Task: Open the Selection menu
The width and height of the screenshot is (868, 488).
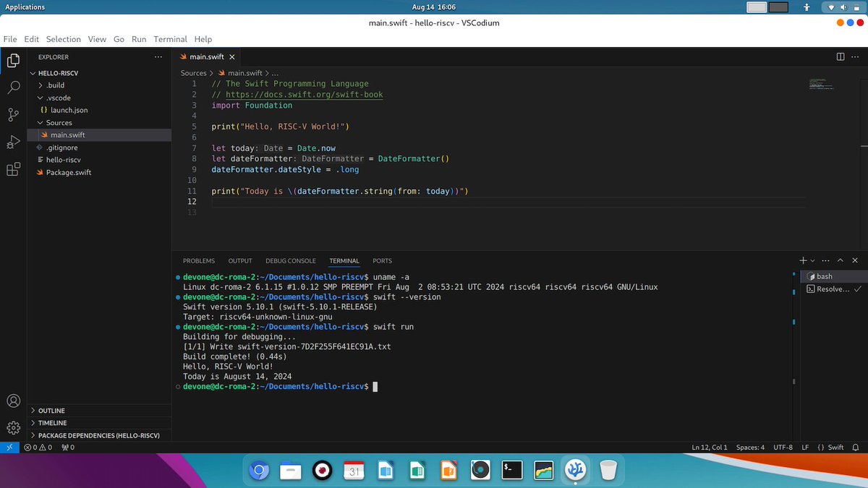Action: [x=64, y=39]
